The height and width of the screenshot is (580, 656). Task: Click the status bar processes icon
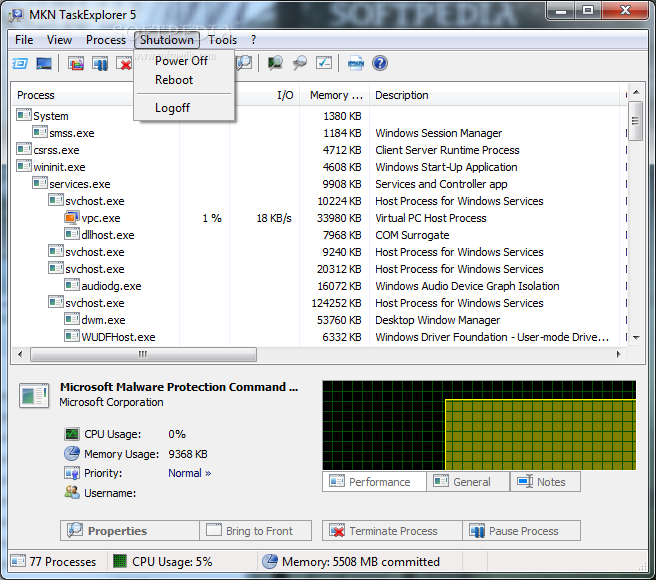[18, 561]
